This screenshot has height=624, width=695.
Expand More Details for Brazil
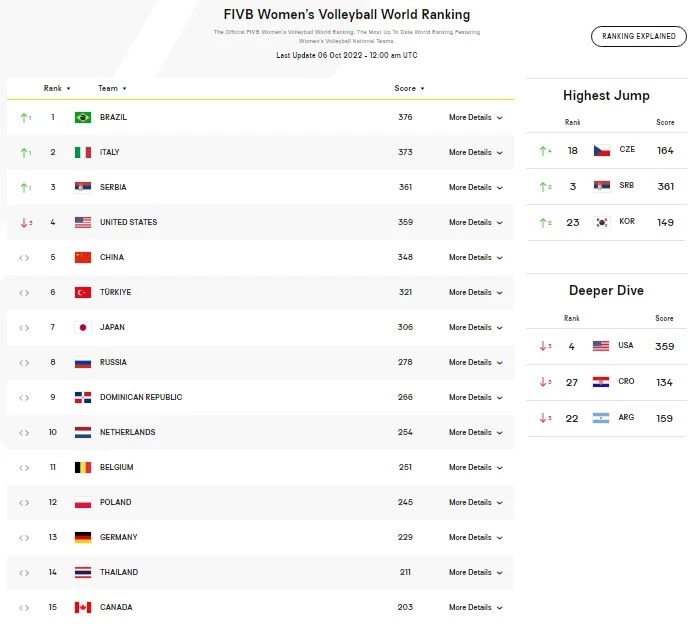tap(475, 118)
